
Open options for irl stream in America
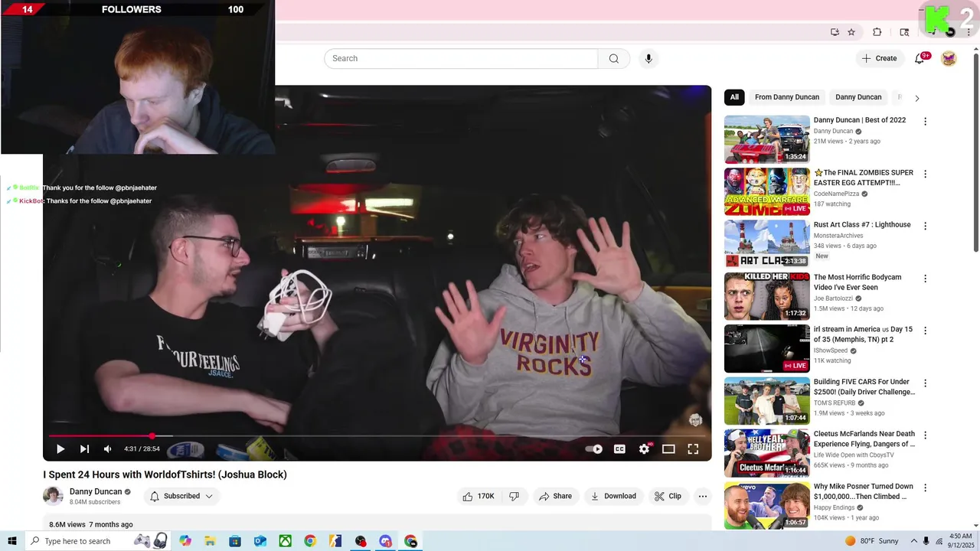925,331
